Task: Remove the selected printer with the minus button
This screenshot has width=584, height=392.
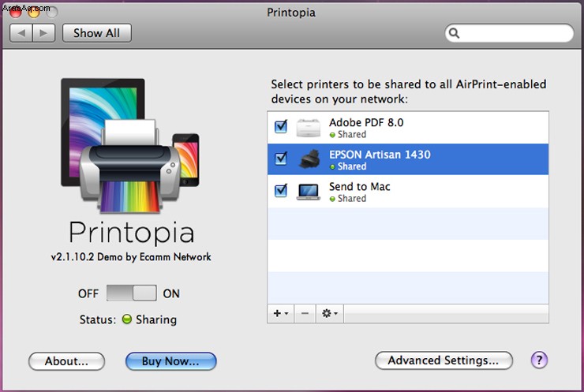Action: (x=305, y=313)
